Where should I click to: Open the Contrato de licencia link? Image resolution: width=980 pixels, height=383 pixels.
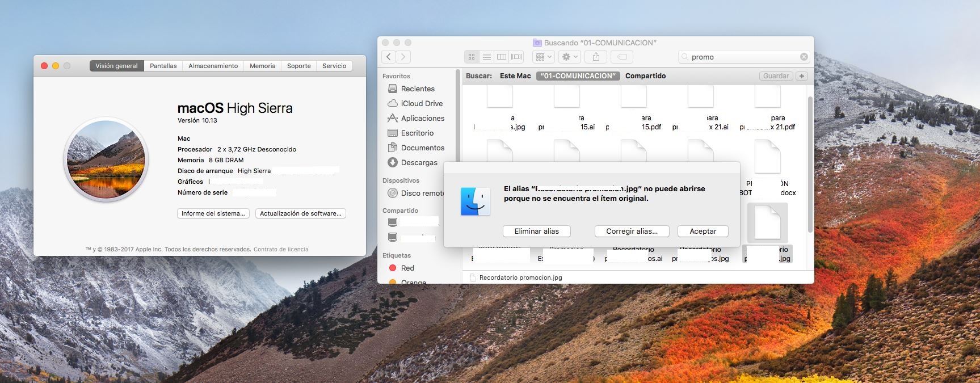(281, 249)
